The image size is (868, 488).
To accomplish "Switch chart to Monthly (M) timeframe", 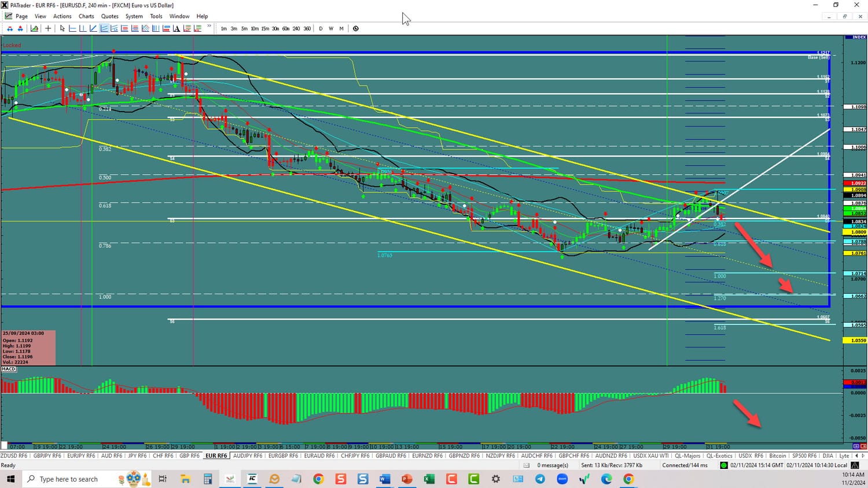I will [x=341, y=28].
